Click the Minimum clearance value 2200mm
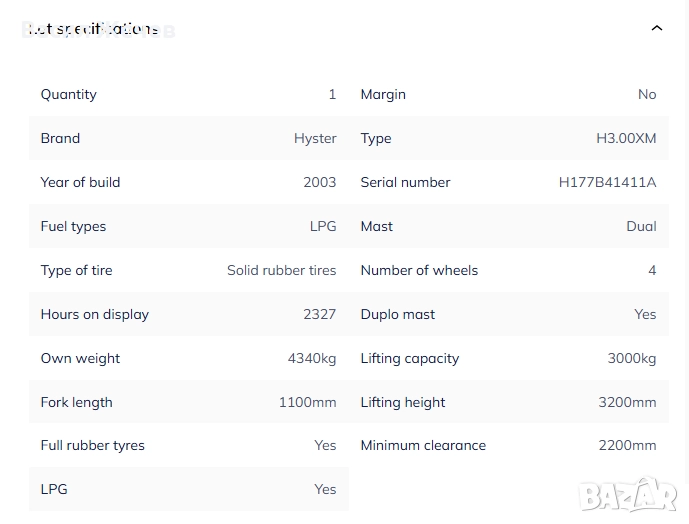 [627, 445]
